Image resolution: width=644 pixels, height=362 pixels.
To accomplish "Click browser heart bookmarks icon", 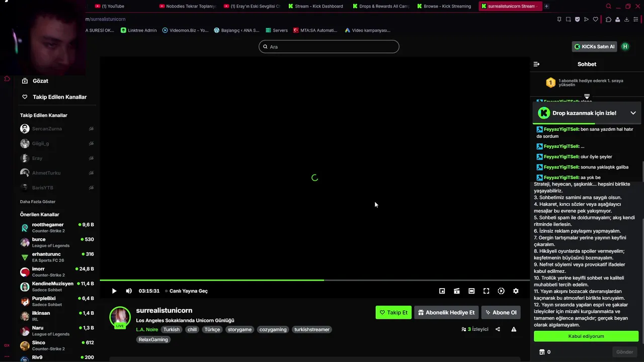I will coord(595,19).
